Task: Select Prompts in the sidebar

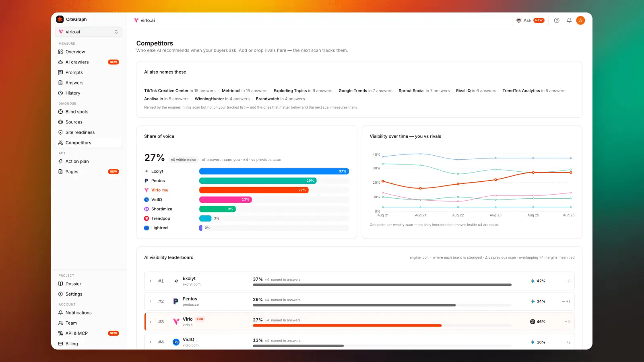Action: tap(89, 72)
